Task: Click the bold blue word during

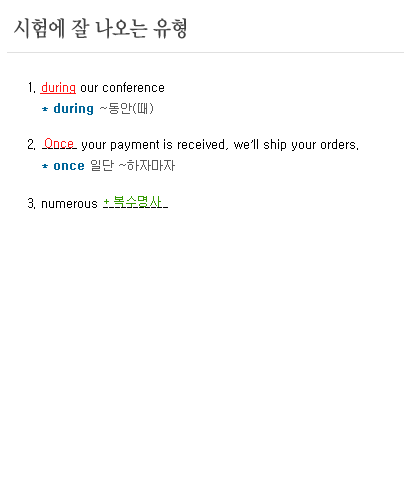Action: (x=73, y=109)
